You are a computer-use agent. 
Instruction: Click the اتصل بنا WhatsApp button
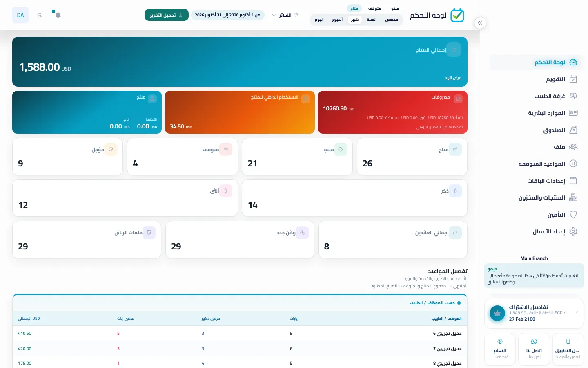[x=534, y=349]
